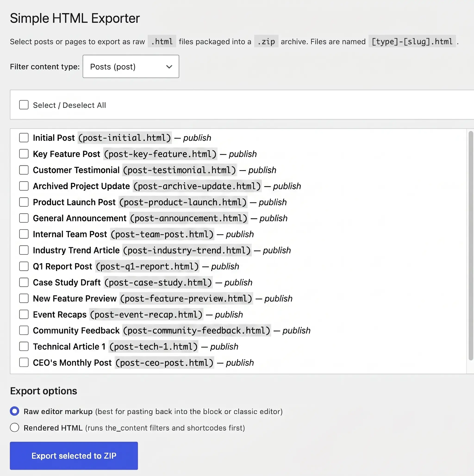Check the Initial Post checkbox
Viewport: 474px width, 476px height.
[24, 138]
